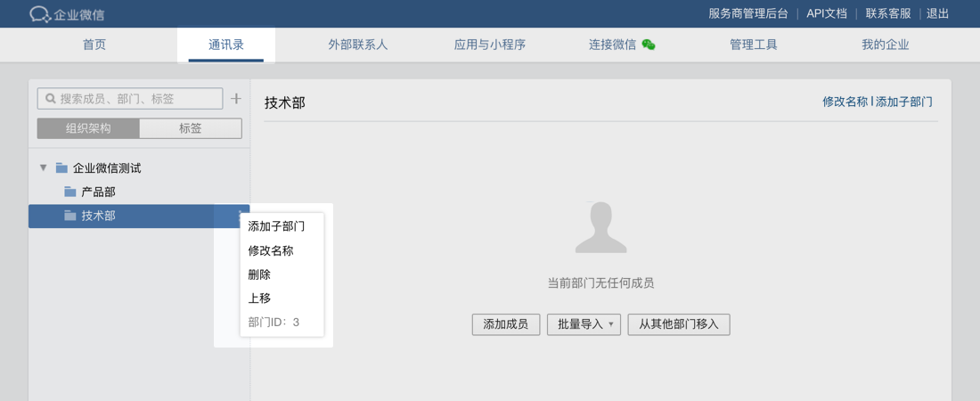Select the 企业微信测试 root node
The image size is (980, 401).
(139, 168)
